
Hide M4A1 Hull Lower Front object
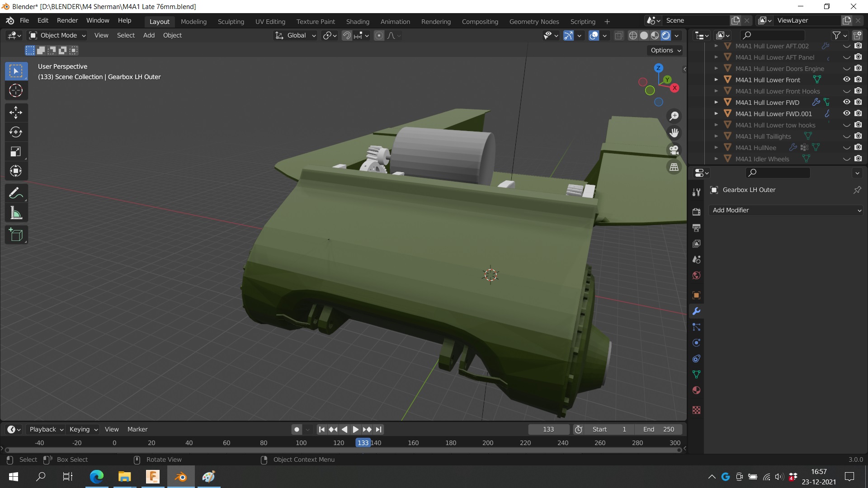[x=846, y=80]
